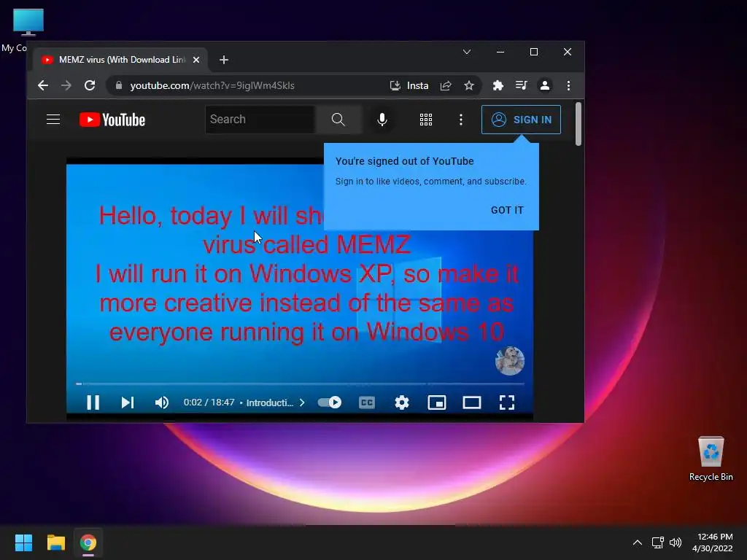Click the taskbar volume speaker icon
The width and height of the screenshot is (747, 560).
[675, 542]
